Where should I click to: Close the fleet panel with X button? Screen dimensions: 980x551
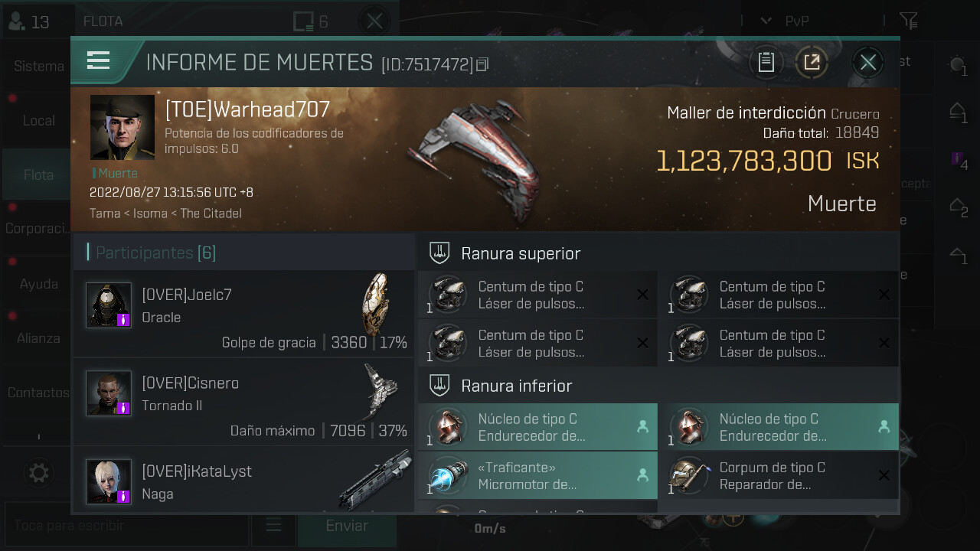[x=374, y=21]
